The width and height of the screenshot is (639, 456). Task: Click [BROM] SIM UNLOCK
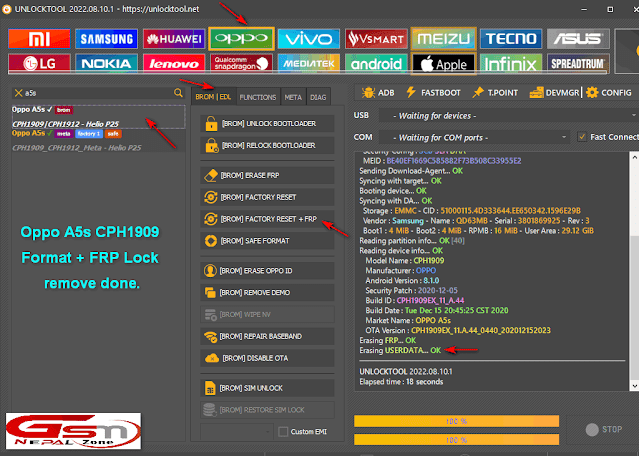(x=267, y=388)
